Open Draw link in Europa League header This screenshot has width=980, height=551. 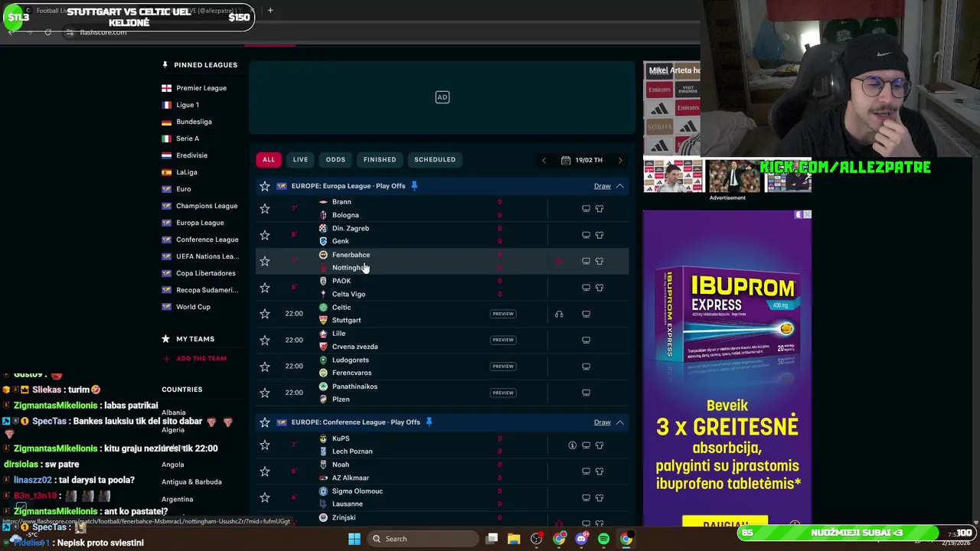(603, 186)
